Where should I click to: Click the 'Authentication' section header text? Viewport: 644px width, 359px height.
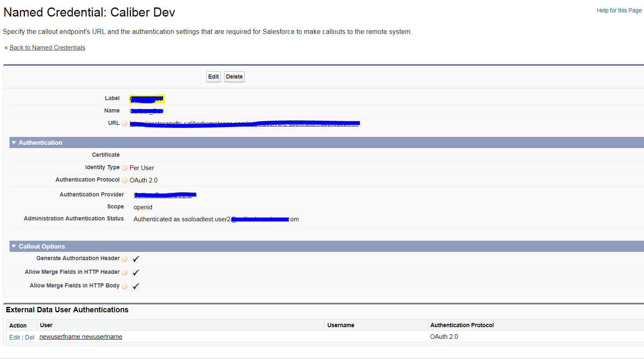click(41, 143)
